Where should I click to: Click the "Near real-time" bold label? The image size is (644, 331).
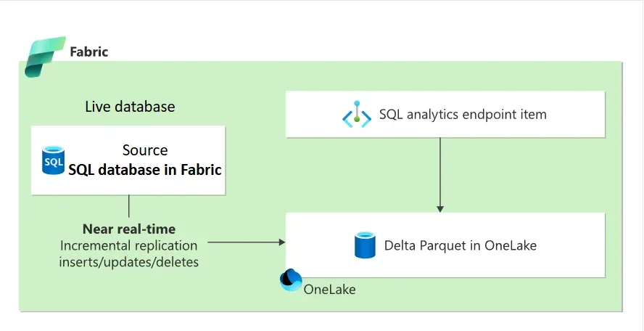coord(129,229)
